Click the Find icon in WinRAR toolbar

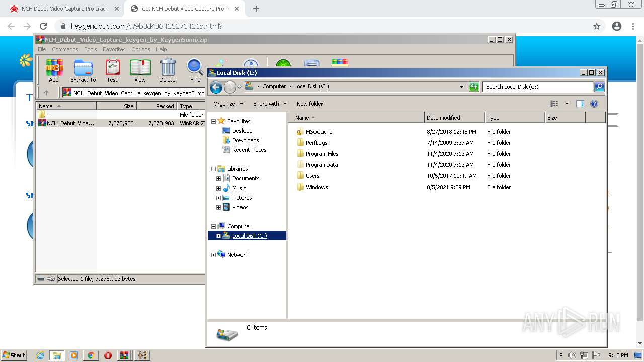(195, 71)
